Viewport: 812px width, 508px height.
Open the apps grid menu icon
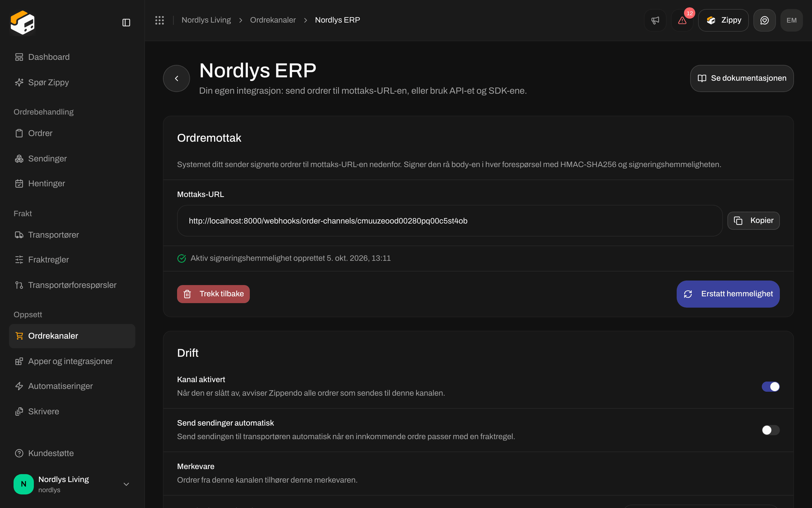(x=159, y=20)
